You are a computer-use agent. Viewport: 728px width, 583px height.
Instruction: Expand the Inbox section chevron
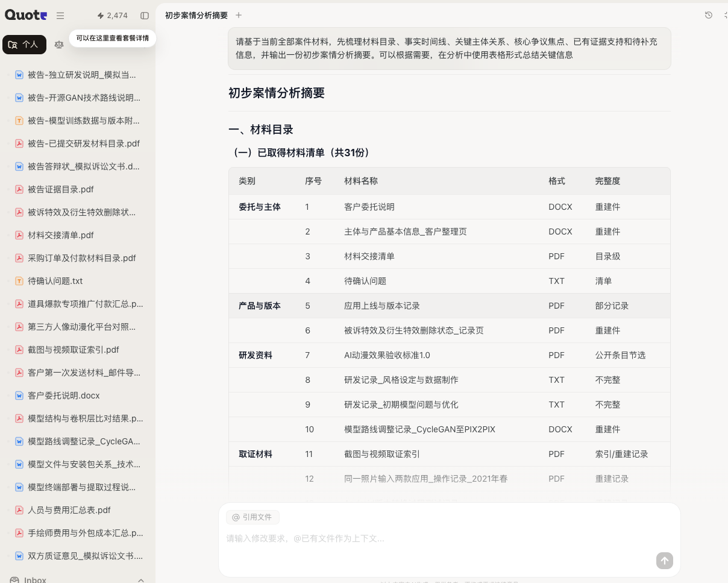tap(141, 580)
